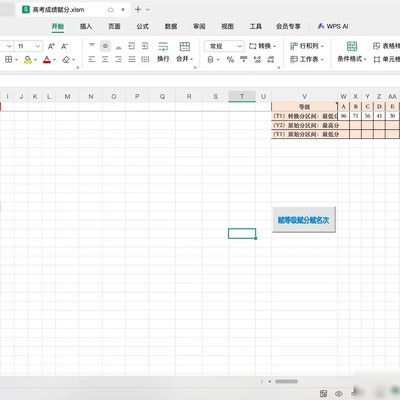Apply thousands separator style
Image resolution: width=400 pixels, height=400 pixels.
tap(244, 59)
